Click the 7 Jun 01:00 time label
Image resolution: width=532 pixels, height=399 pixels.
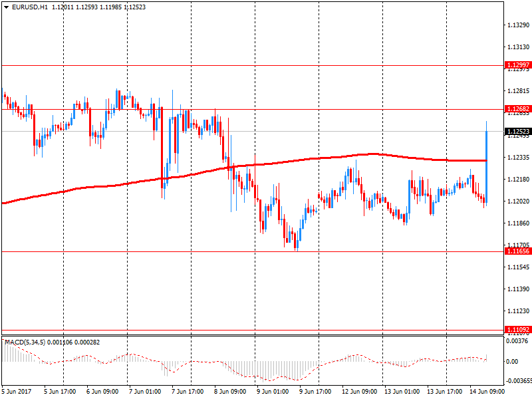click(145, 392)
